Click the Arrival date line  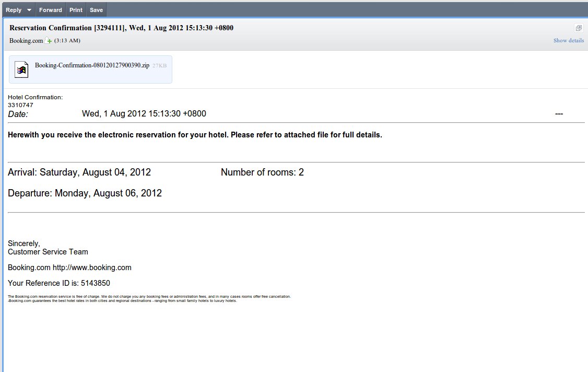tap(79, 172)
